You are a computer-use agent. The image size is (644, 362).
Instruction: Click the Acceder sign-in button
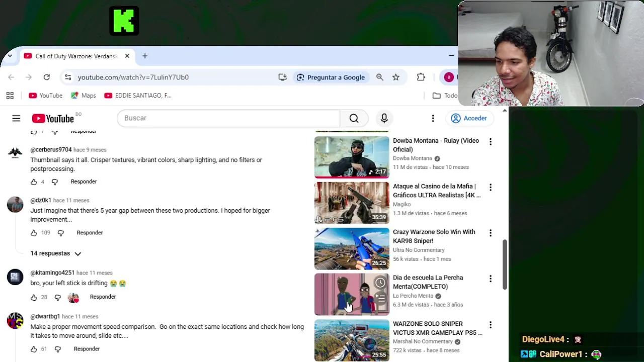click(469, 118)
